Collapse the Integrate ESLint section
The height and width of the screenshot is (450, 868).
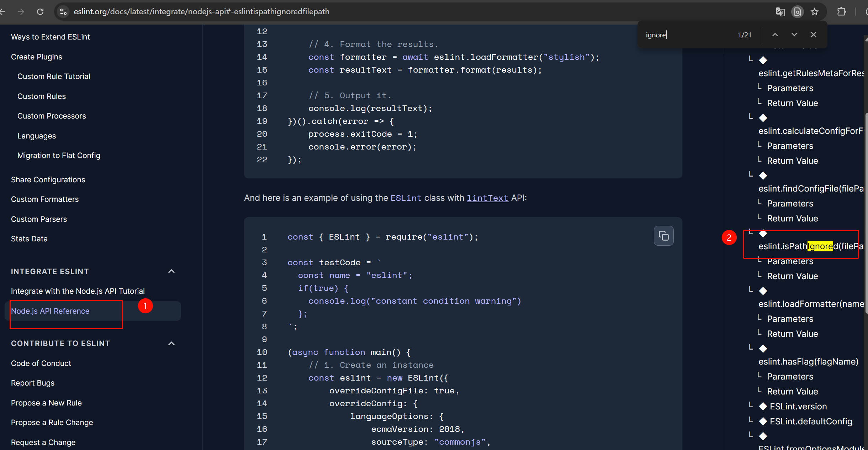[x=171, y=271]
